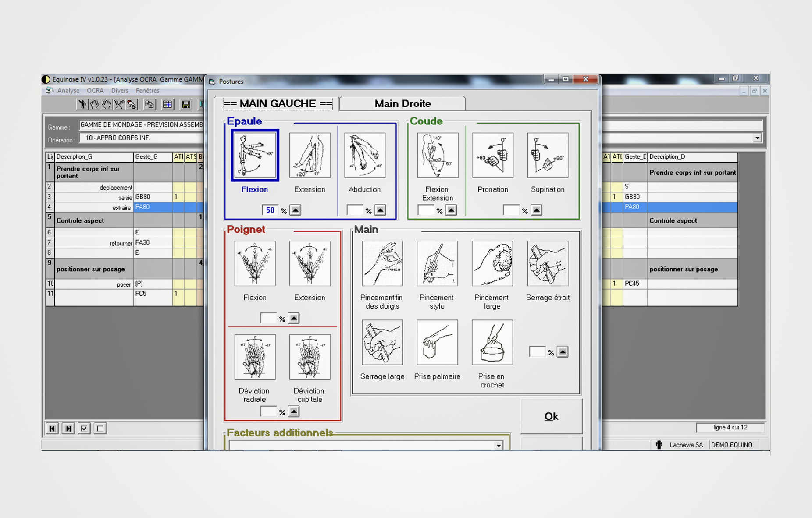Click the check-all checkbox button
The width and height of the screenshot is (812, 518).
point(84,428)
